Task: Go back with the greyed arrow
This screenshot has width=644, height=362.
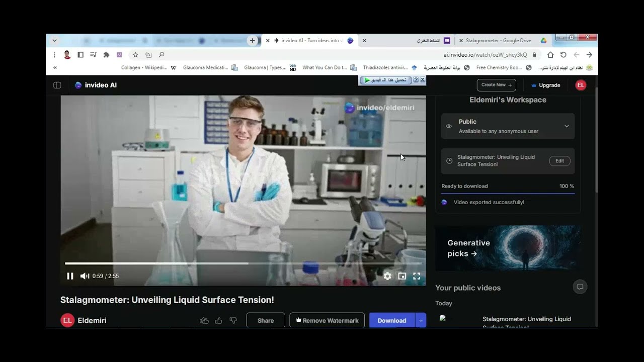Action: tap(577, 55)
